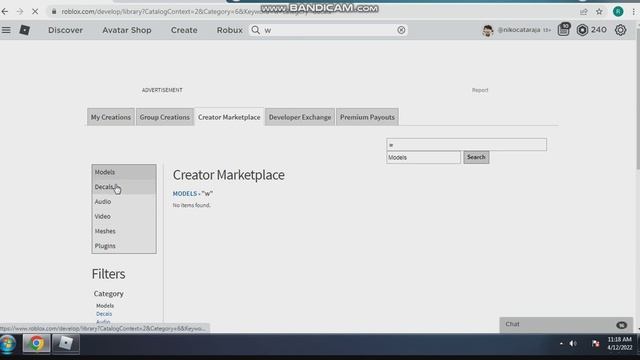Image resolution: width=640 pixels, height=360 pixels.
Task: Select Video in the category list
Action: [x=124, y=216]
